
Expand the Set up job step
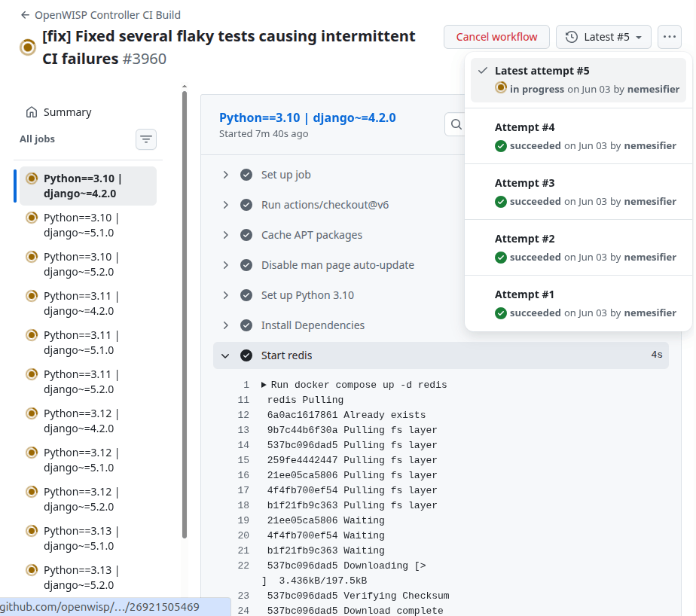coord(225,175)
